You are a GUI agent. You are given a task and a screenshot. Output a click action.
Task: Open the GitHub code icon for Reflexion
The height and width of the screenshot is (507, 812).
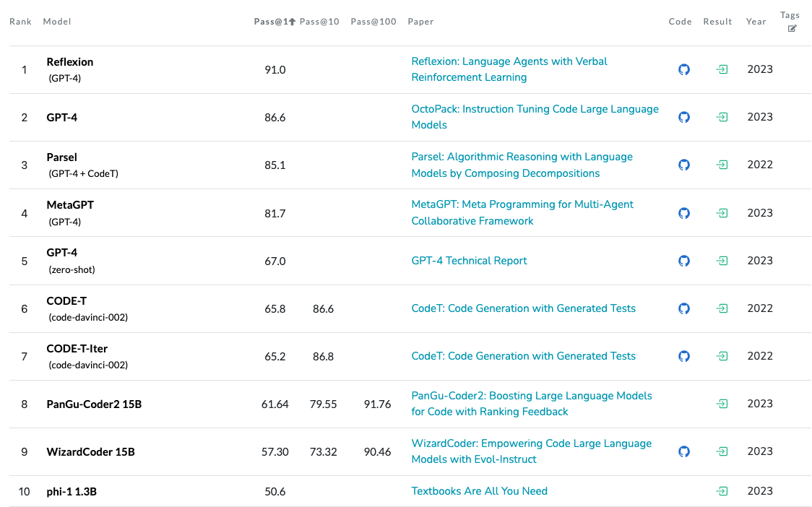point(684,69)
